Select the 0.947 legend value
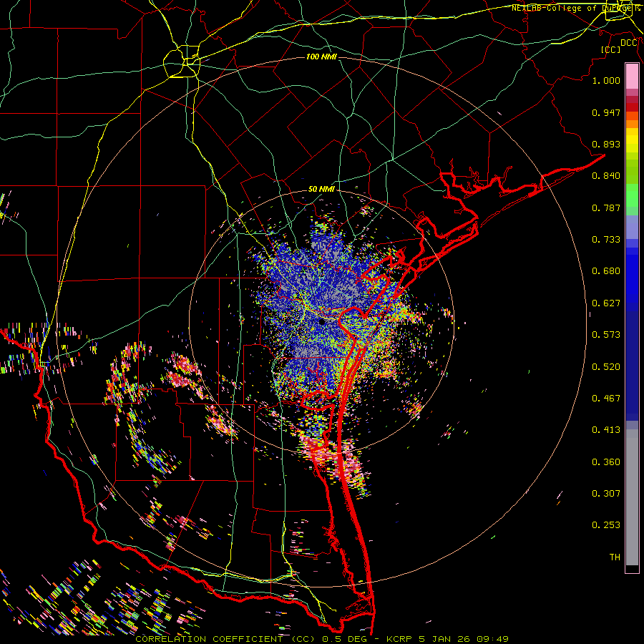Screen dimensions: 644x644 pos(606,112)
